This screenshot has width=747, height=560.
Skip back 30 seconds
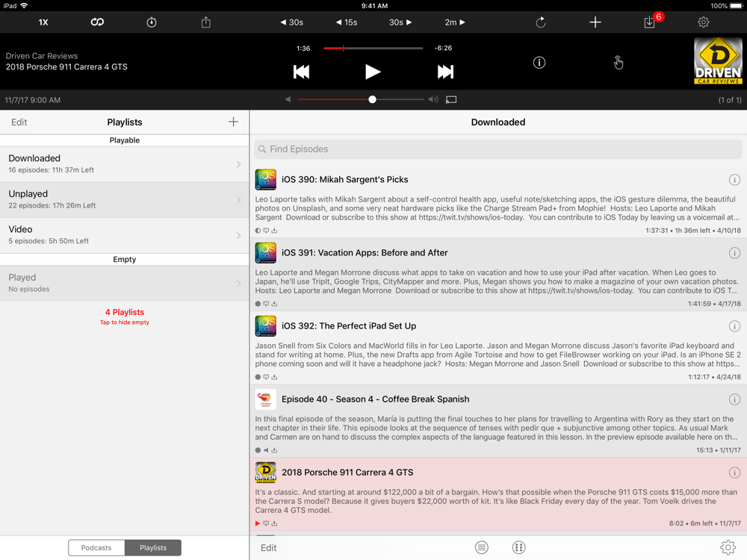[291, 22]
